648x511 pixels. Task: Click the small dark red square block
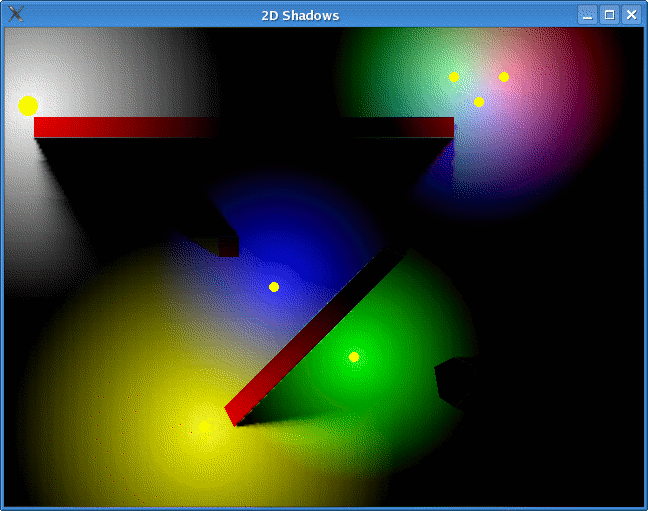[229, 246]
